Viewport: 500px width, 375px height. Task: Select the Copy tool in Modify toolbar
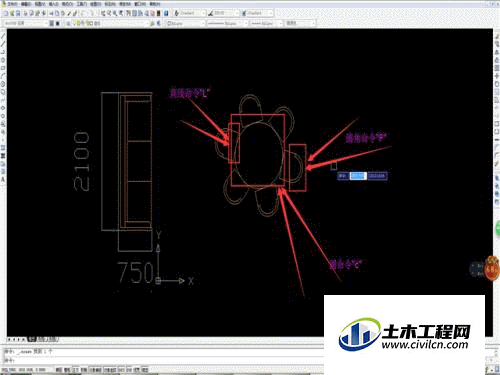[497, 44]
